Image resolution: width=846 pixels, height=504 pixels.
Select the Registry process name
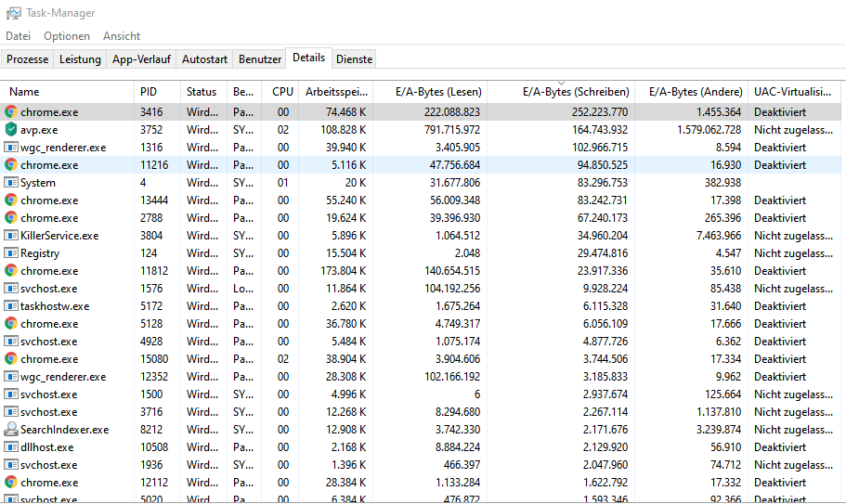pos(40,253)
